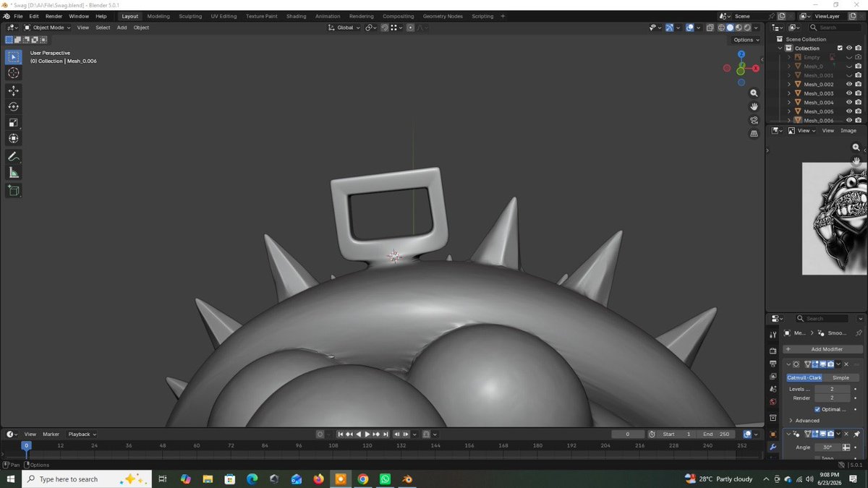Switch perspective/orthographic grid icon
The width and height of the screenshot is (868, 488).
point(754,134)
